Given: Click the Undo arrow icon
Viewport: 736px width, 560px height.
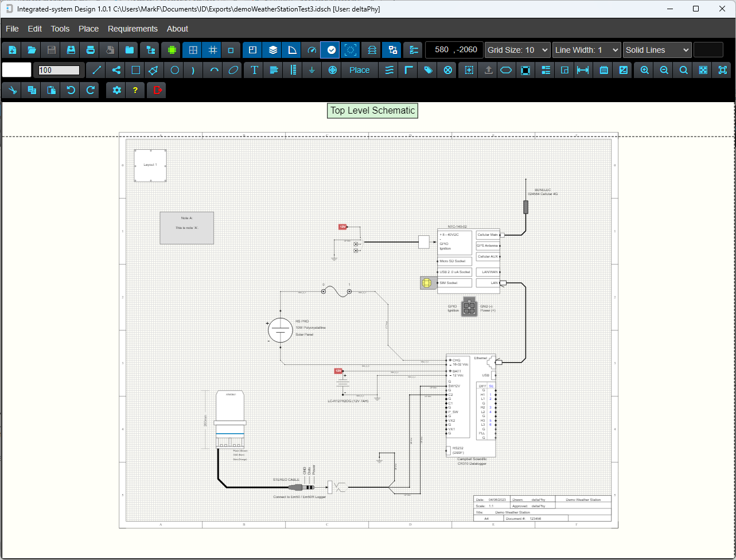Looking at the screenshot, I should tap(69, 90).
